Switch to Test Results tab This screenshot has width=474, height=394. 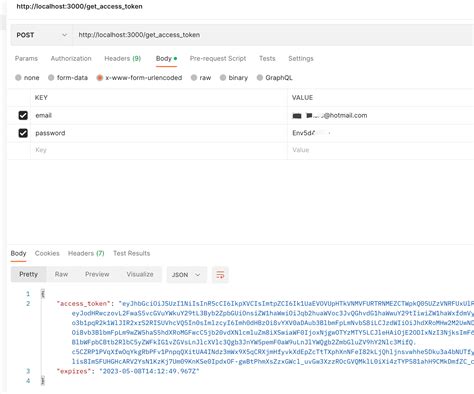(132, 253)
